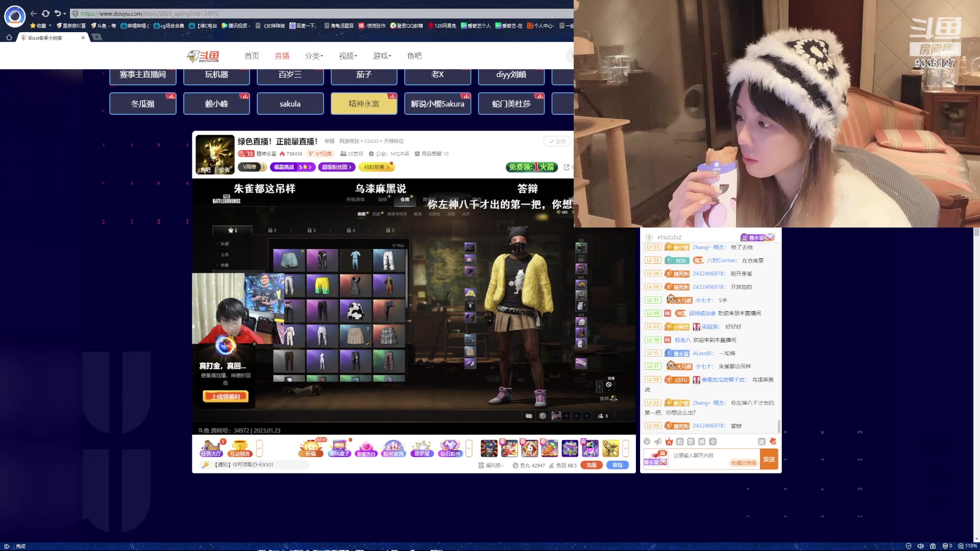Open the 分类 dropdown in the navigation
980x551 pixels.
click(314, 56)
